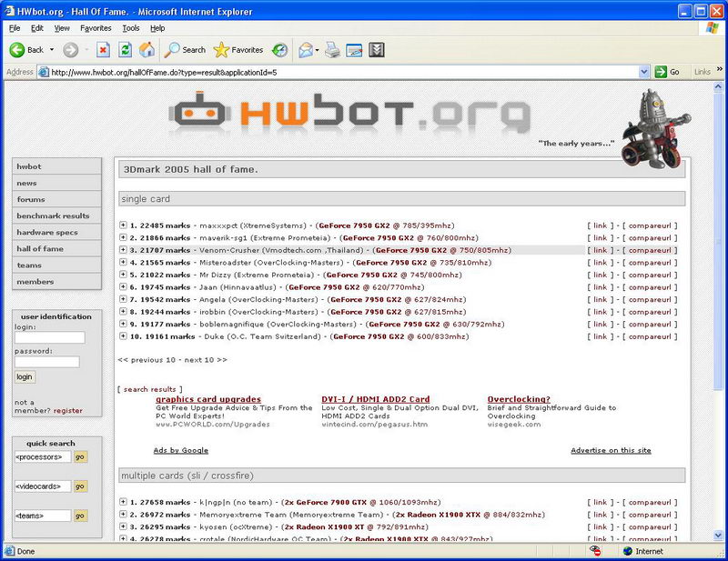Viewport: 728px width, 561px height.
Task: Click the Forward arrow icon
Action: point(71,50)
